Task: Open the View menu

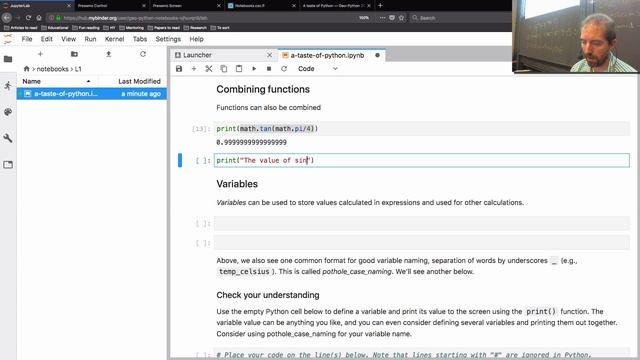Action: tap(69, 39)
